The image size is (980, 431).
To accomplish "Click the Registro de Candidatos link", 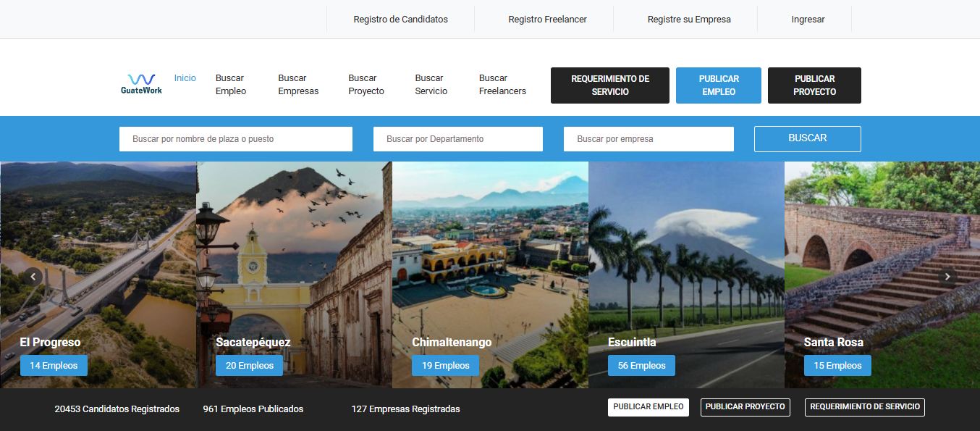I will click(400, 20).
